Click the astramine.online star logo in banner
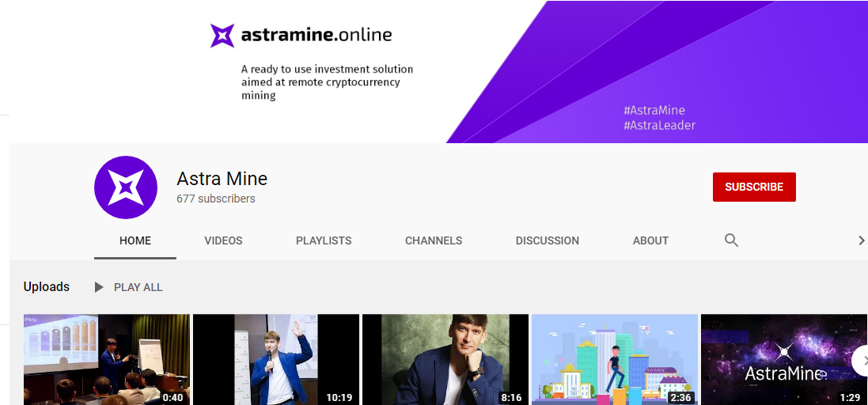The width and height of the screenshot is (868, 405). click(x=222, y=36)
